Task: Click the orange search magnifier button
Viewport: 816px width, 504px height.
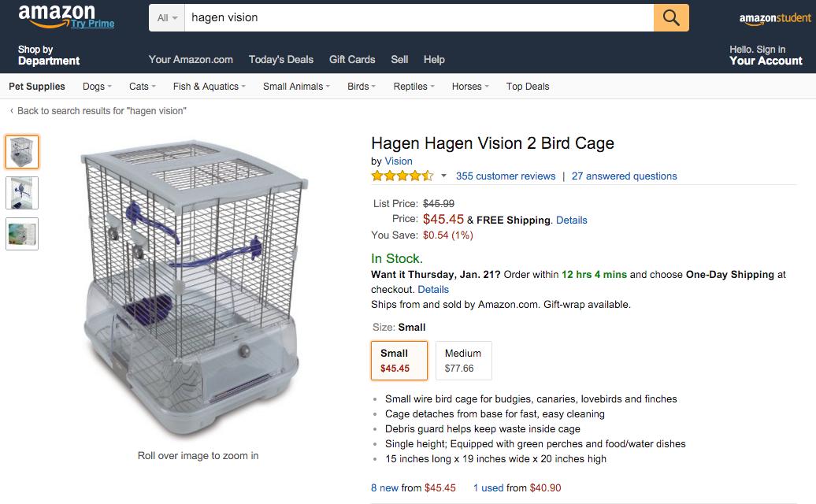Action: click(x=671, y=17)
